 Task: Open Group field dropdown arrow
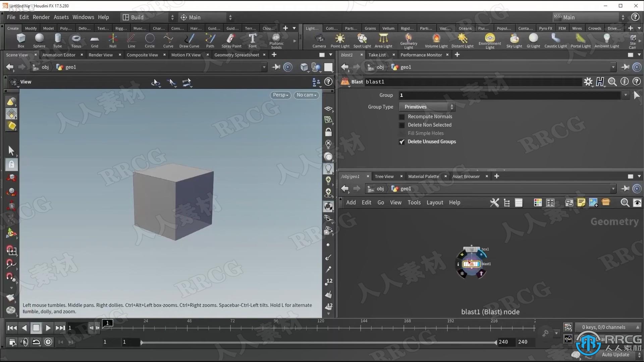tap(626, 95)
